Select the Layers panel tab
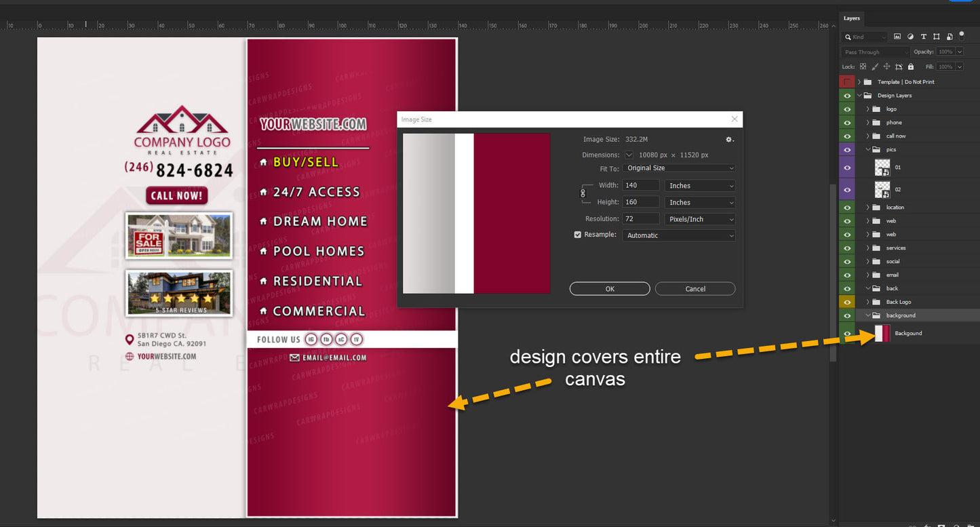Screen dimensions: 980x527 (852, 18)
